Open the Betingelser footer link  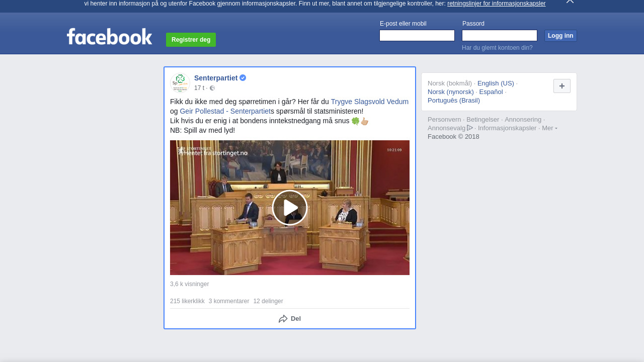pos(483,120)
